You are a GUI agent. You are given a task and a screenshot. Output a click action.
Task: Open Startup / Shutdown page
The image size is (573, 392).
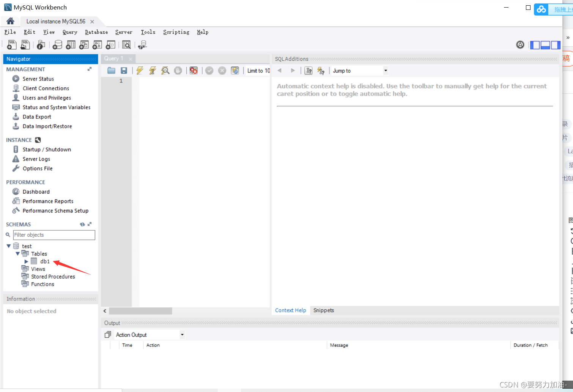pyautogui.click(x=47, y=150)
